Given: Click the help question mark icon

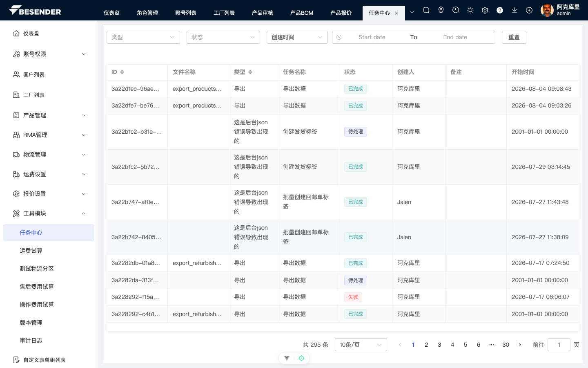Looking at the screenshot, I should (x=499, y=10).
